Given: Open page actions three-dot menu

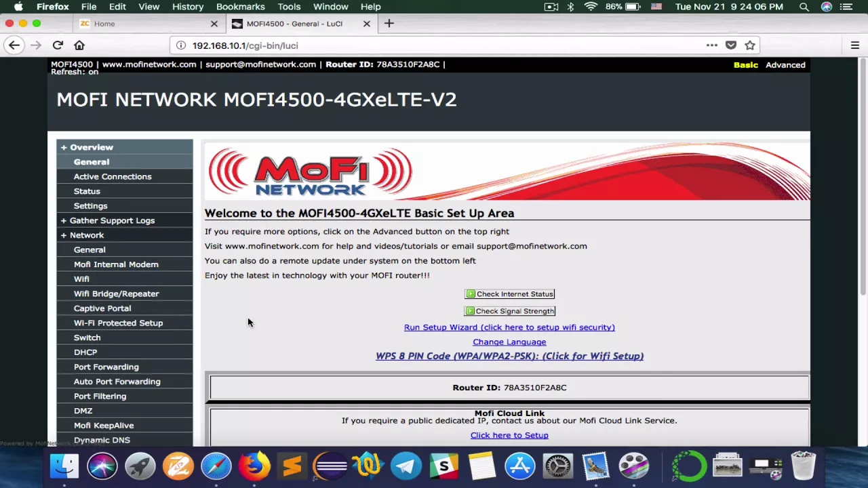Looking at the screenshot, I should [711, 45].
